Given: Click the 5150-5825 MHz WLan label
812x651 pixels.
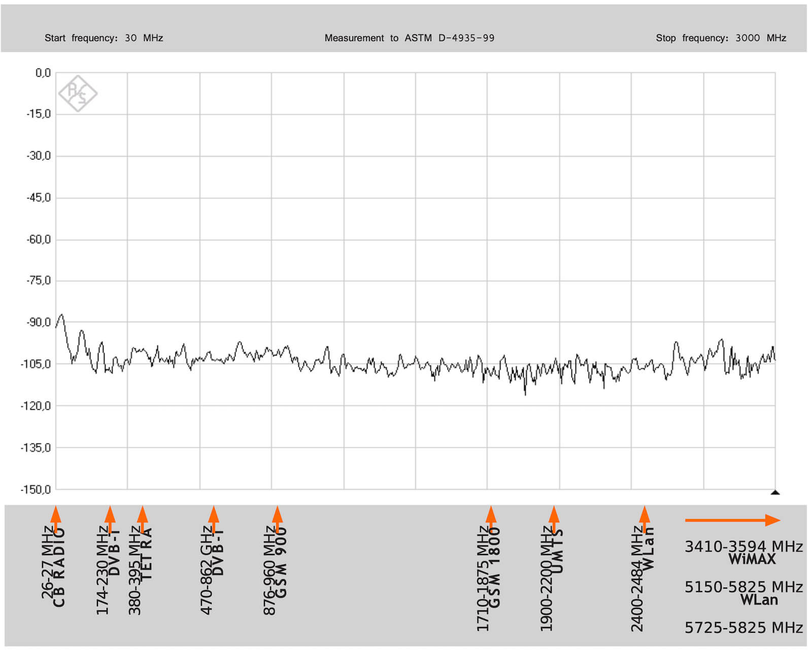Looking at the screenshot, I should pos(743,593).
